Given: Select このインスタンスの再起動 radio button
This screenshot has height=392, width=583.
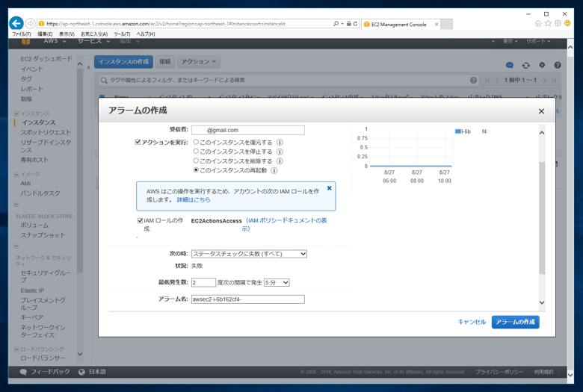Looking at the screenshot, I should click(x=196, y=169).
